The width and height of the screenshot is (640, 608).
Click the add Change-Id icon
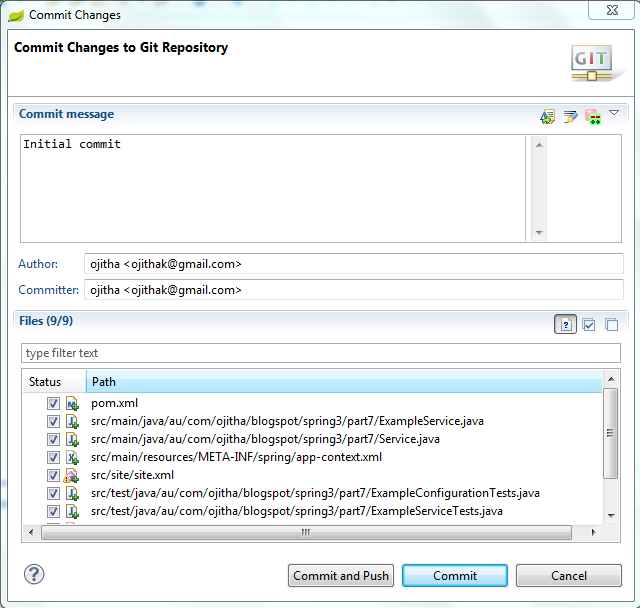click(x=593, y=117)
